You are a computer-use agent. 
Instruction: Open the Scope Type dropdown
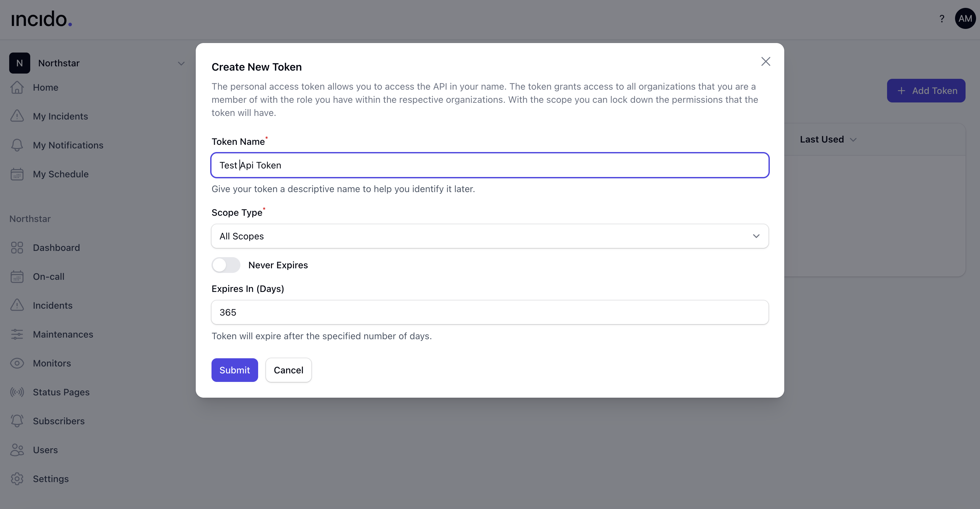click(x=490, y=236)
